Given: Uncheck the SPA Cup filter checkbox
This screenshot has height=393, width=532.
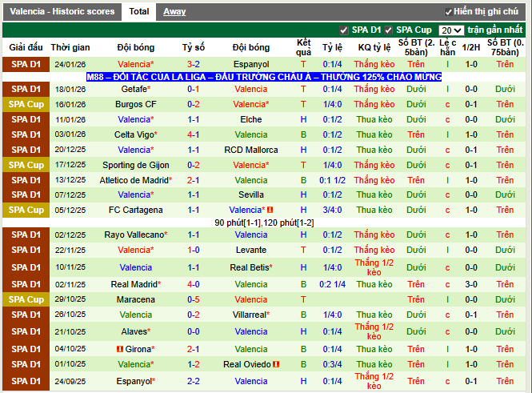Looking at the screenshot, I should tap(389, 30).
